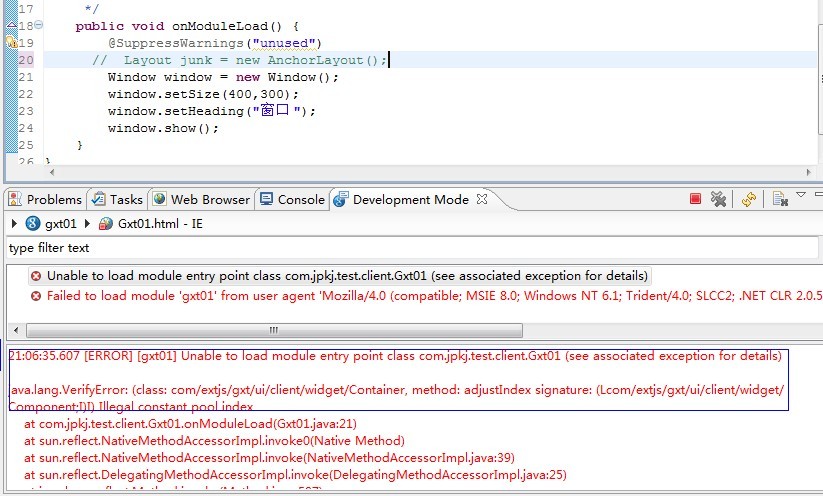Focus the type filter text field
Image resolution: width=823 pixels, height=496 pixels.
[x=412, y=248]
